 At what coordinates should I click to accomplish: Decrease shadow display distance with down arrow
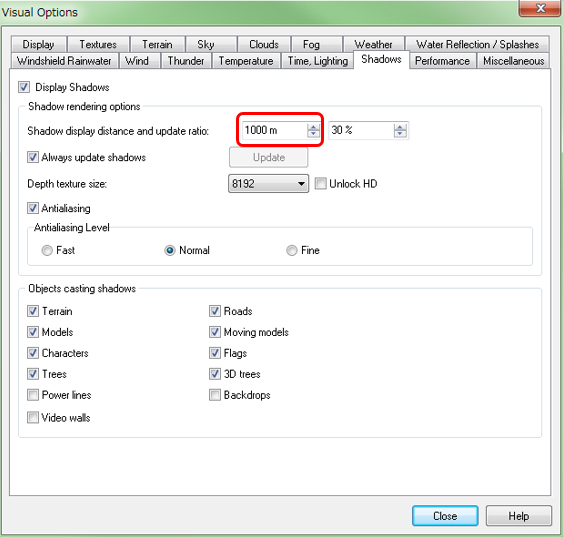(x=313, y=134)
